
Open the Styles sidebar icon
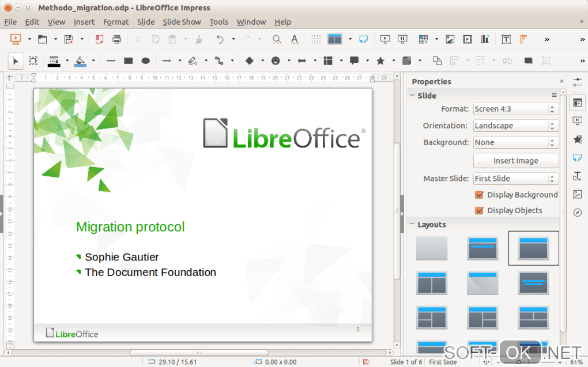point(578,176)
